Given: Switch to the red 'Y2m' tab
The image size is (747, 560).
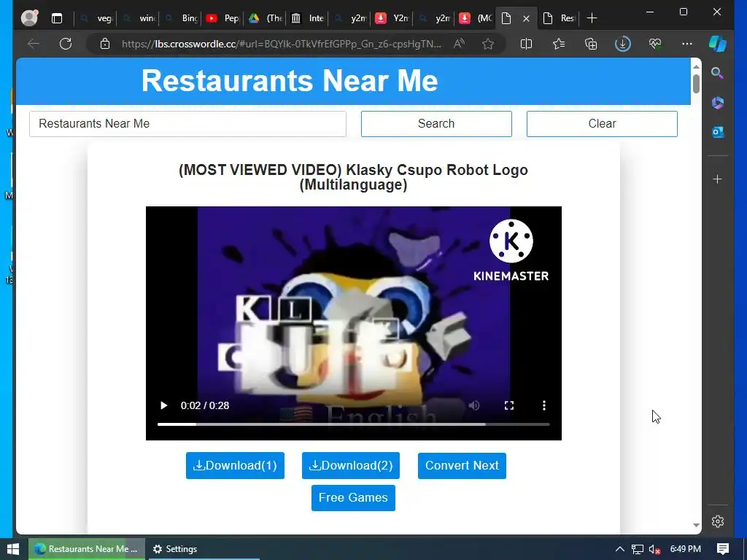Looking at the screenshot, I should (392, 18).
